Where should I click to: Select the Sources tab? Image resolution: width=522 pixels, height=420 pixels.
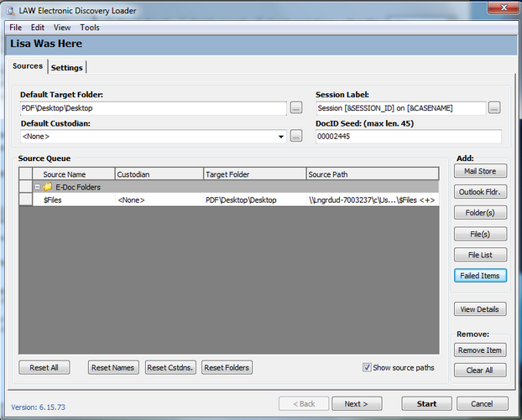pos(28,66)
